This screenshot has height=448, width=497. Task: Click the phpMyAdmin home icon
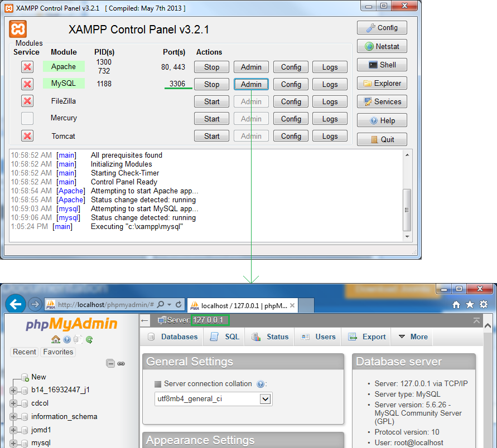point(56,339)
